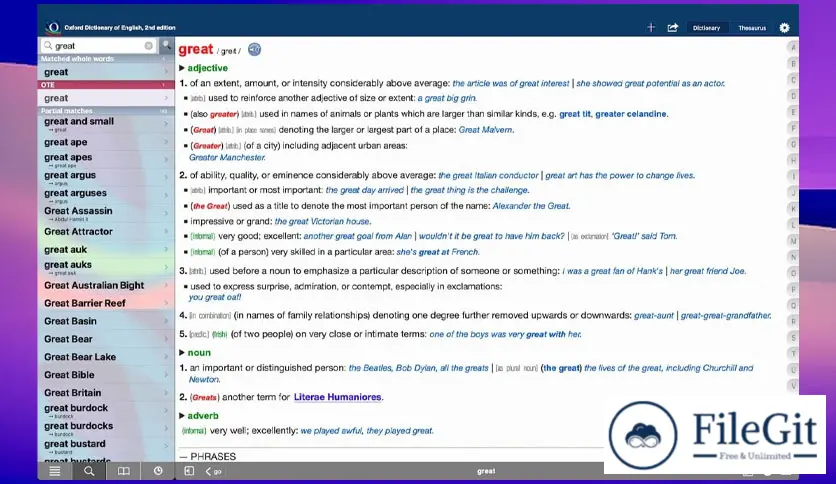
Task: Click the chevron on the Great Attractor row
Action: [x=166, y=231]
